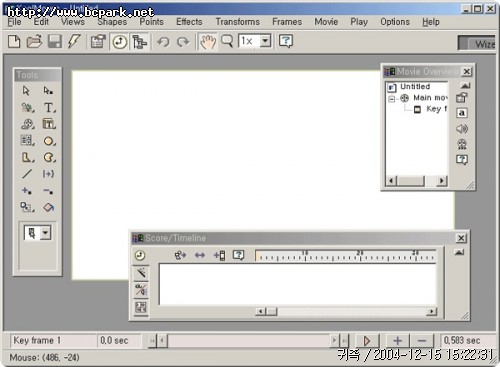Screen dimensions: 500x367
Task: Select the Text tool (T)
Action: coord(49,107)
